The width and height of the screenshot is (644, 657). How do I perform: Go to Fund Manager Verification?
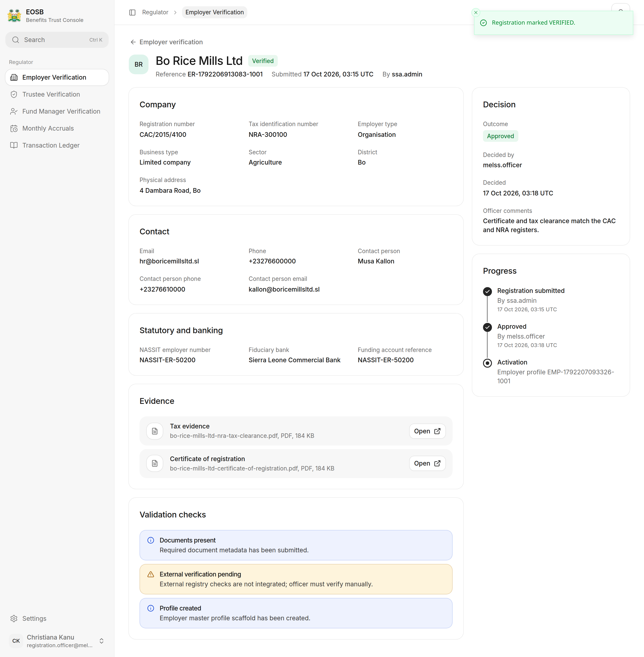(x=57, y=111)
